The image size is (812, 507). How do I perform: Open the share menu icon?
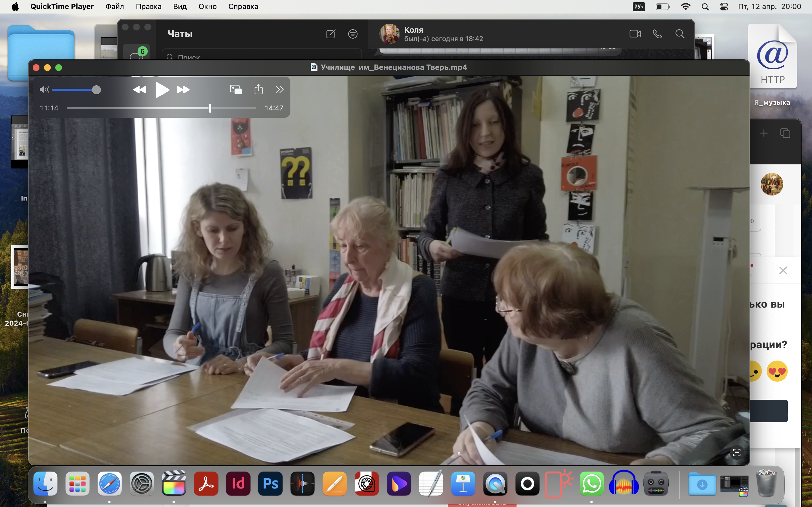point(258,89)
